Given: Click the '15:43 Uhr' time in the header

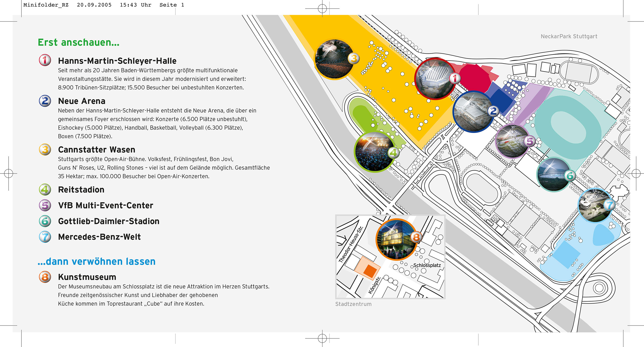Looking at the screenshot, I should pyautogui.click(x=136, y=5).
